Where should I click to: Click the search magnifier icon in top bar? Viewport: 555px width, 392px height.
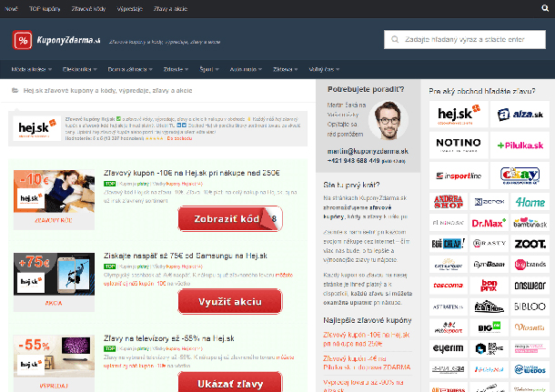(x=545, y=8)
